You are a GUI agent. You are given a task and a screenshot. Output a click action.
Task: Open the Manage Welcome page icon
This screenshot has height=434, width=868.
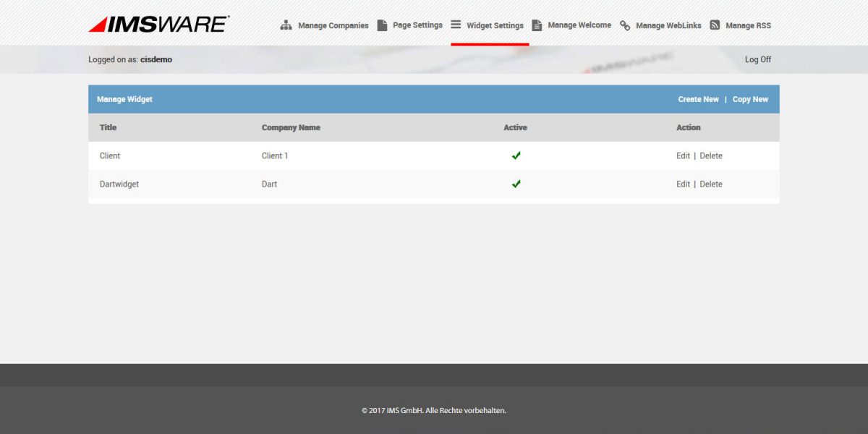coord(537,24)
